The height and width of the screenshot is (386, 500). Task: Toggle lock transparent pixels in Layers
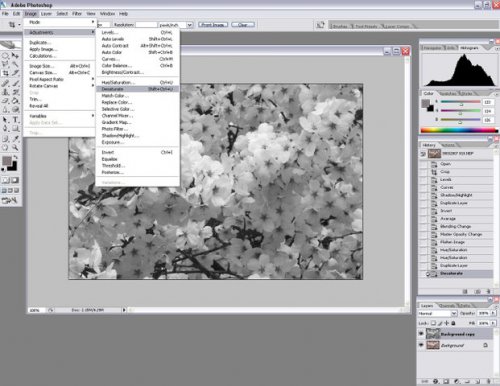tap(433, 323)
